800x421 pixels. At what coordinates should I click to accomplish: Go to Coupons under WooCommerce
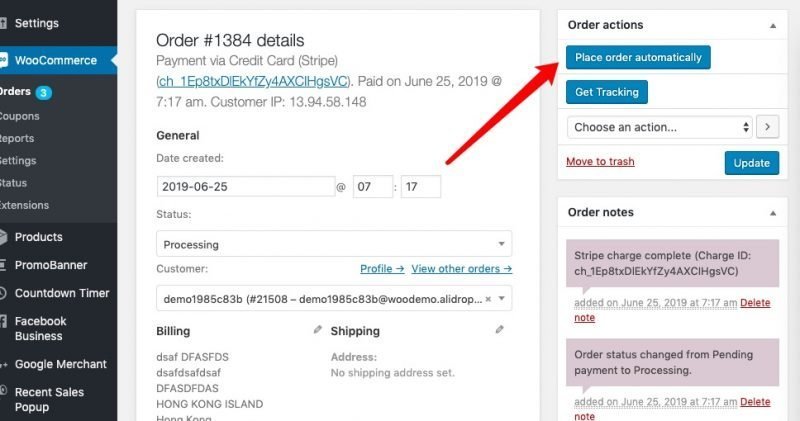pos(19,116)
